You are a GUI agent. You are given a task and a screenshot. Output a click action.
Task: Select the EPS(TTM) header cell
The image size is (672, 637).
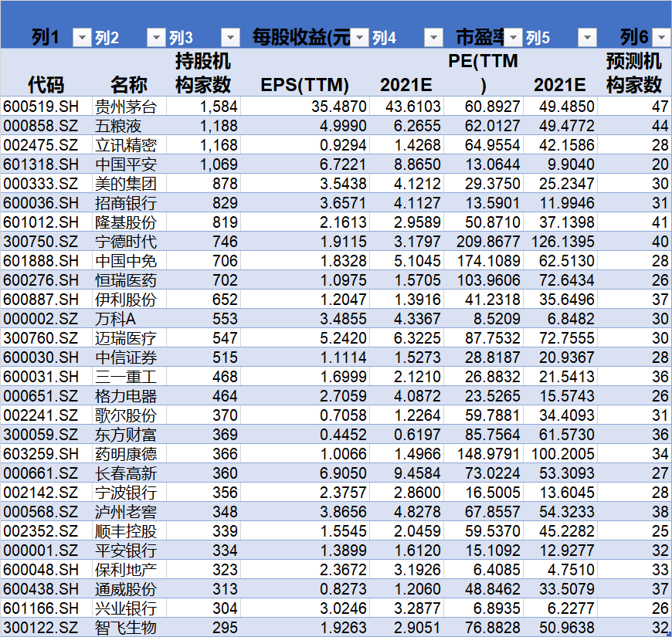[x=304, y=72]
